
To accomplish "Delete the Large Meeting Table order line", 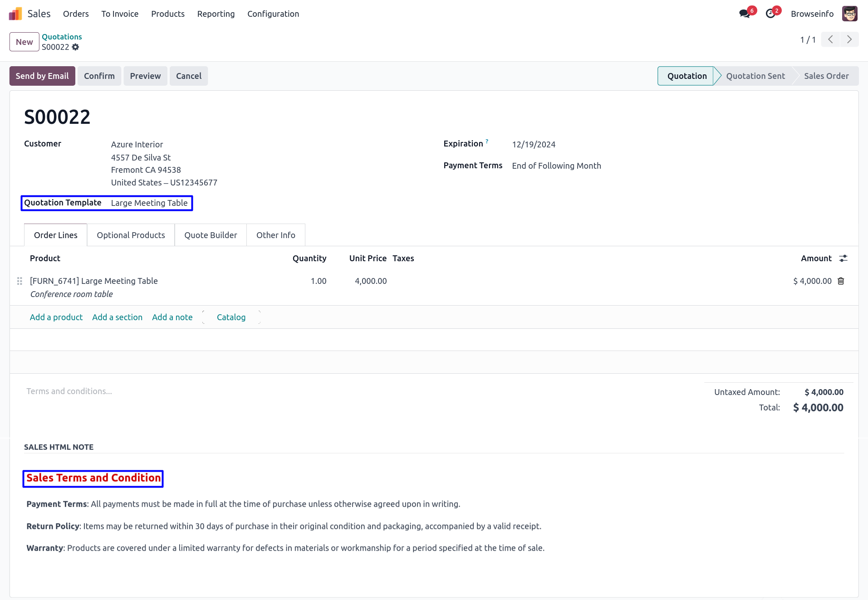I will tap(841, 281).
